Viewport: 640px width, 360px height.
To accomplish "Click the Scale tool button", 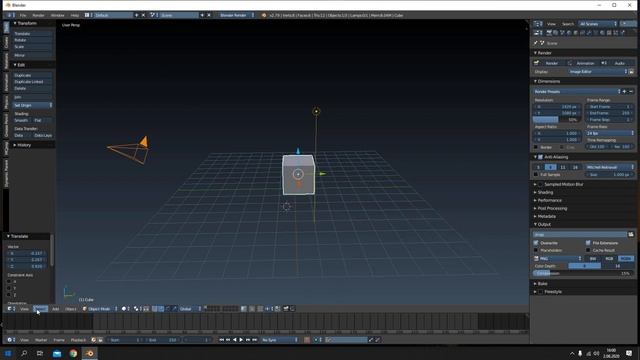I will 32,47.
